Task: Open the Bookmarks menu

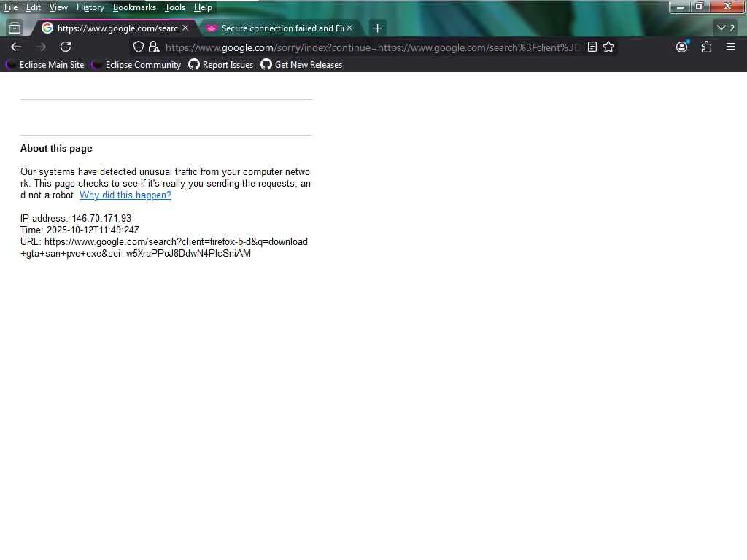Action: click(x=134, y=7)
